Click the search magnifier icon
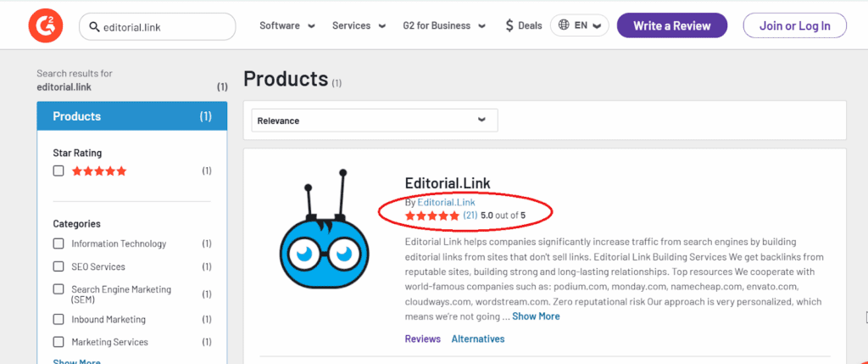Viewport: 868px width, 364px height. [94, 26]
